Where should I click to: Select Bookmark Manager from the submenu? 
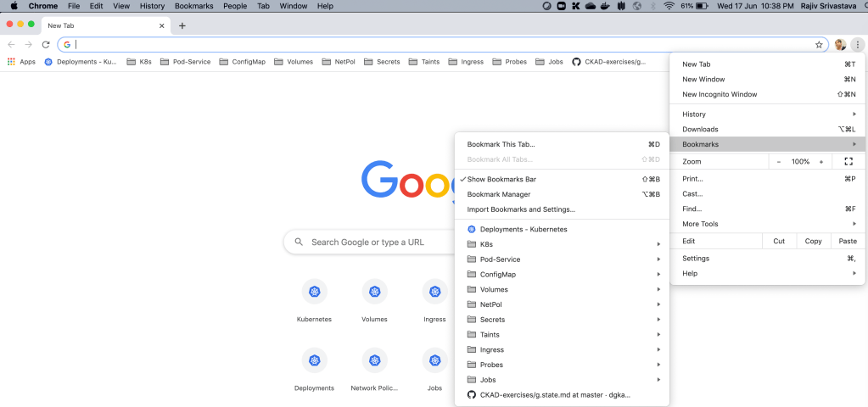coord(498,194)
